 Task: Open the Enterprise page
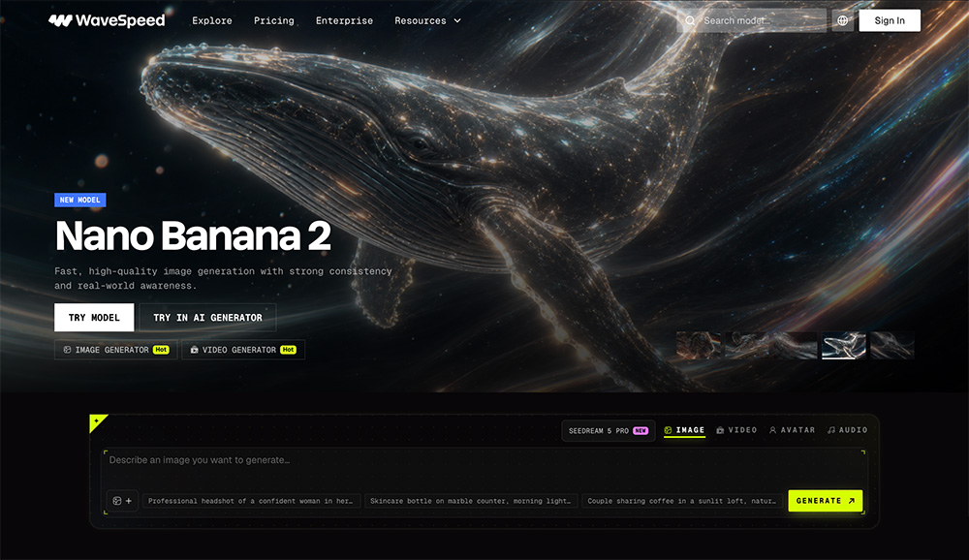pos(344,20)
